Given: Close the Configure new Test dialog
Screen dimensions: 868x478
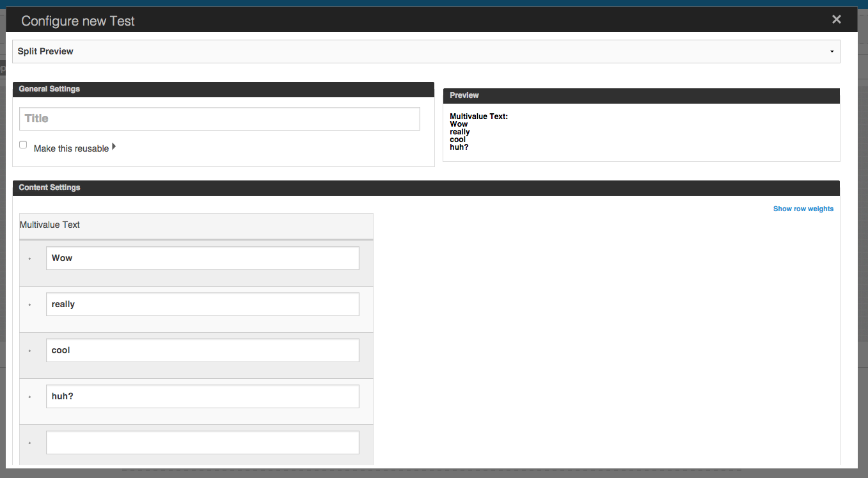Looking at the screenshot, I should pyautogui.click(x=836, y=19).
